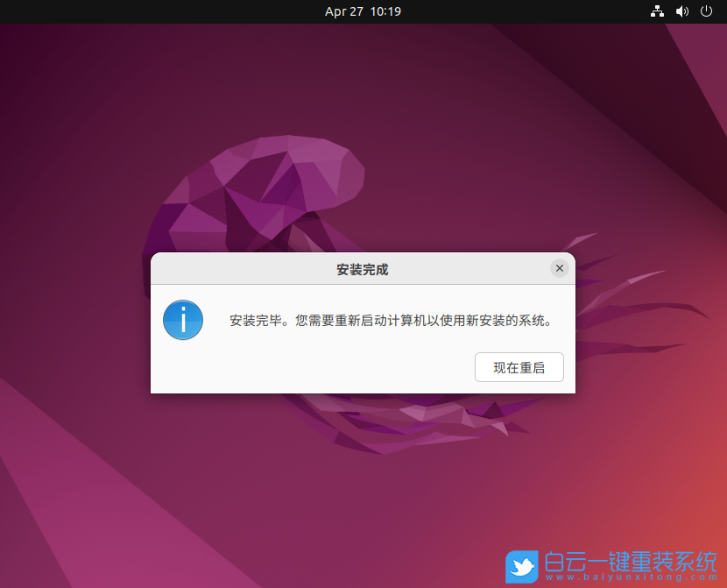Dismiss the 安装完成 dialog with X
Image resolution: width=727 pixels, height=588 pixels.
tap(560, 268)
